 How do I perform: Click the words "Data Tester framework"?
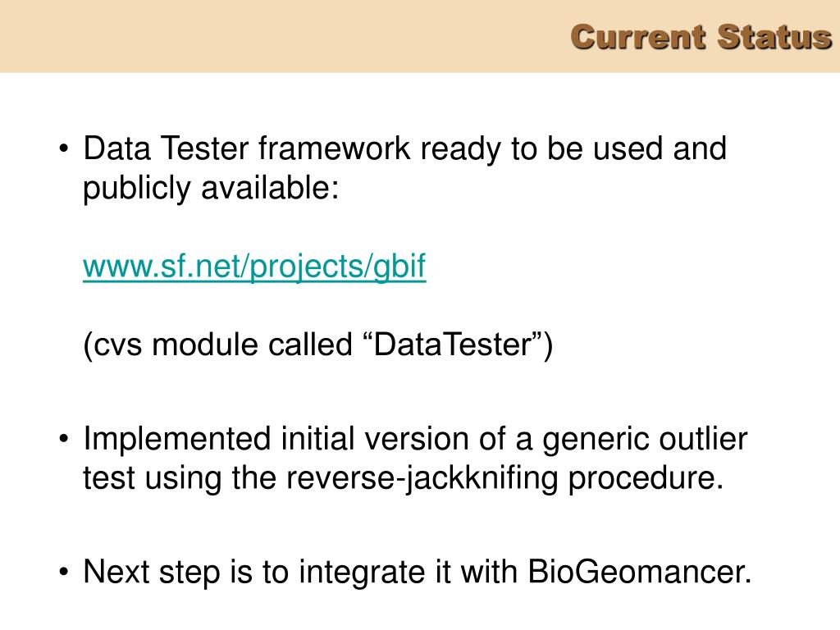tap(247, 148)
